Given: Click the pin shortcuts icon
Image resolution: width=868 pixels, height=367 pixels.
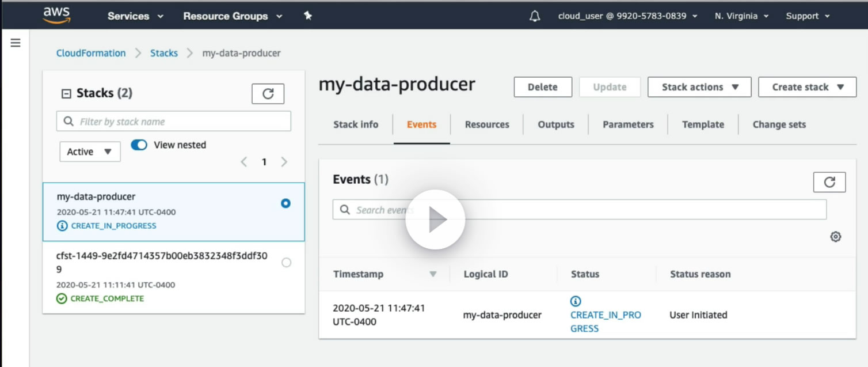Looking at the screenshot, I should pyautogui.click(x=308, y=16).
